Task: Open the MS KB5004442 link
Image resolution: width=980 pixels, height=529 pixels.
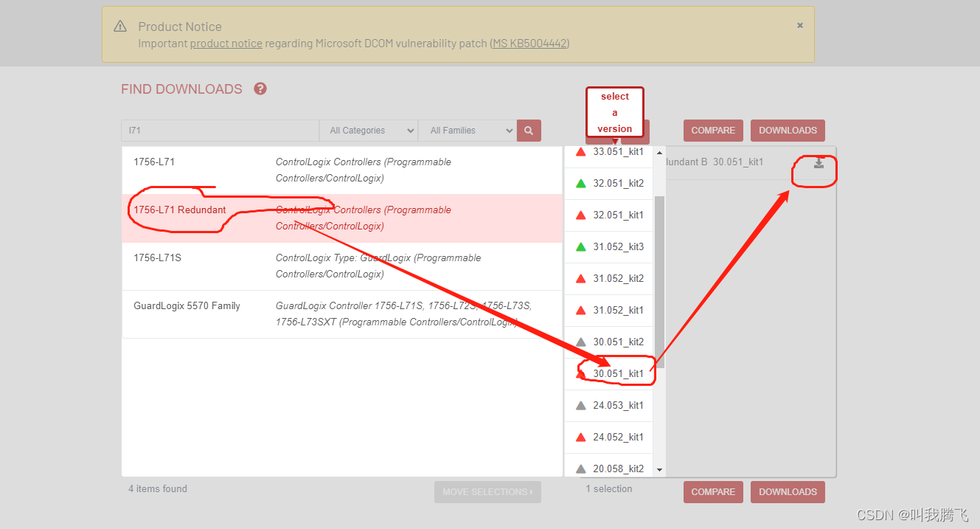Action: (529, 44)
